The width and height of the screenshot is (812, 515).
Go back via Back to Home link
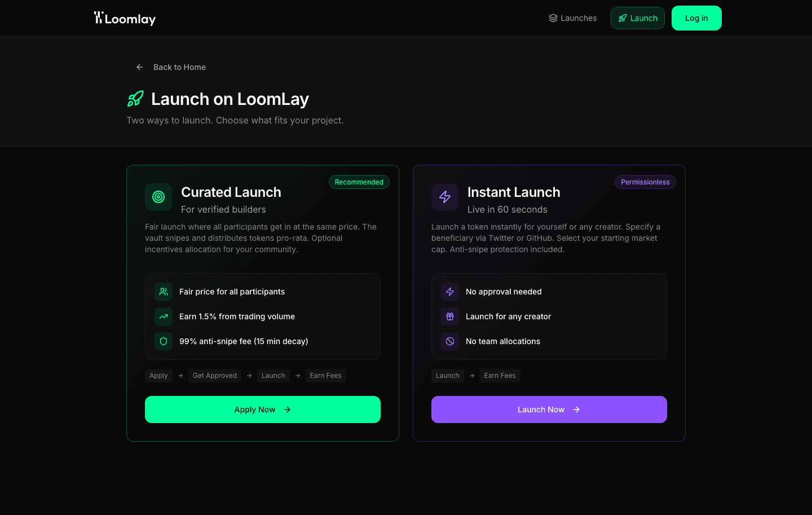pyautogui.click(x=171, y=67)
